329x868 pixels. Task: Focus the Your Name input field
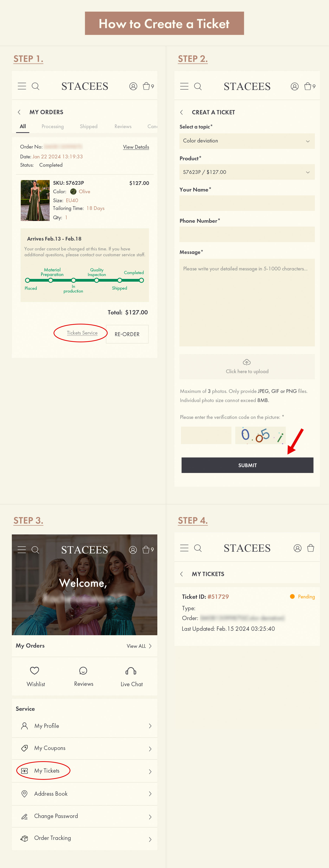pos(247,203)
